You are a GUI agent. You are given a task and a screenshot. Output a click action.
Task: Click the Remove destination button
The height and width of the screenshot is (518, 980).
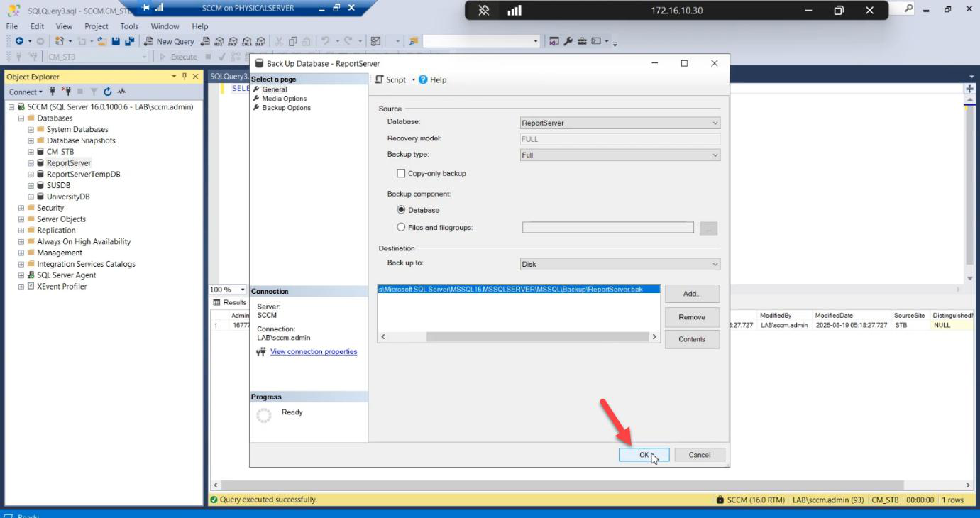click(x=692, y=317)
